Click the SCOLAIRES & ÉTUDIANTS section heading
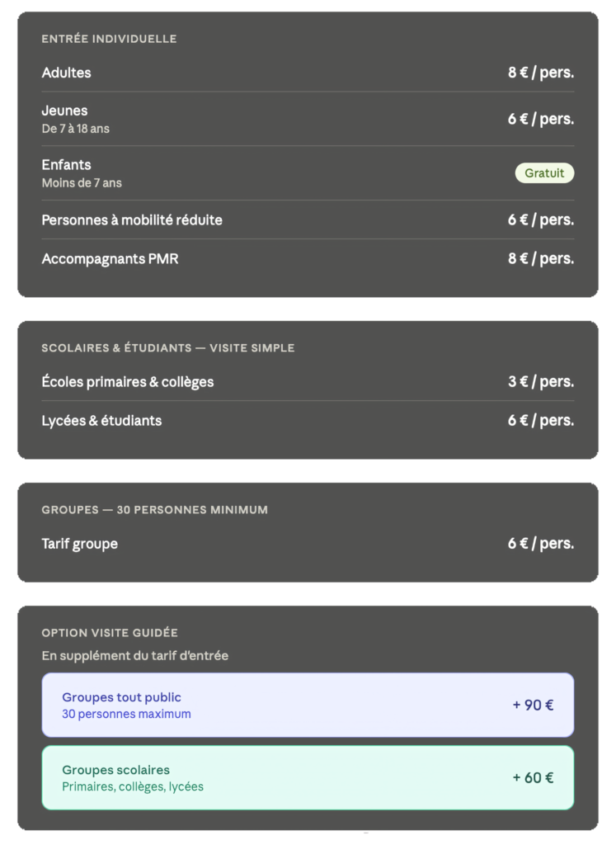The height and width of the screenshot is (845, 616). (x=167, y=348)
